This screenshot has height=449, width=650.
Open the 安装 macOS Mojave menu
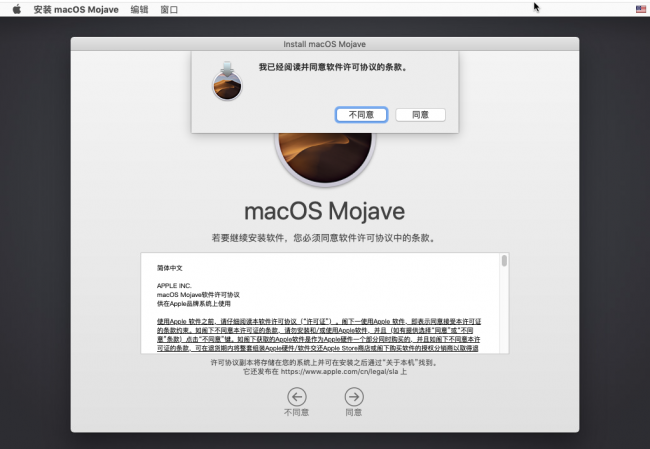click(76, 9)
